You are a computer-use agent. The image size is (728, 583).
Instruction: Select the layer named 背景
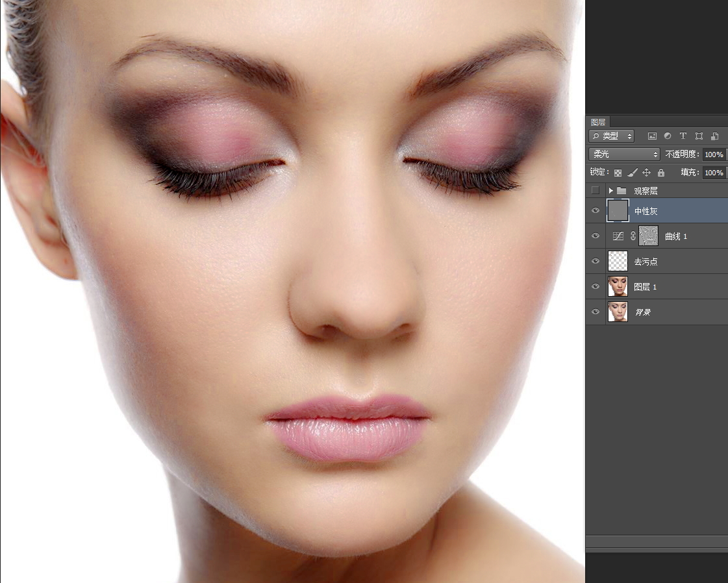coord(642,312)
